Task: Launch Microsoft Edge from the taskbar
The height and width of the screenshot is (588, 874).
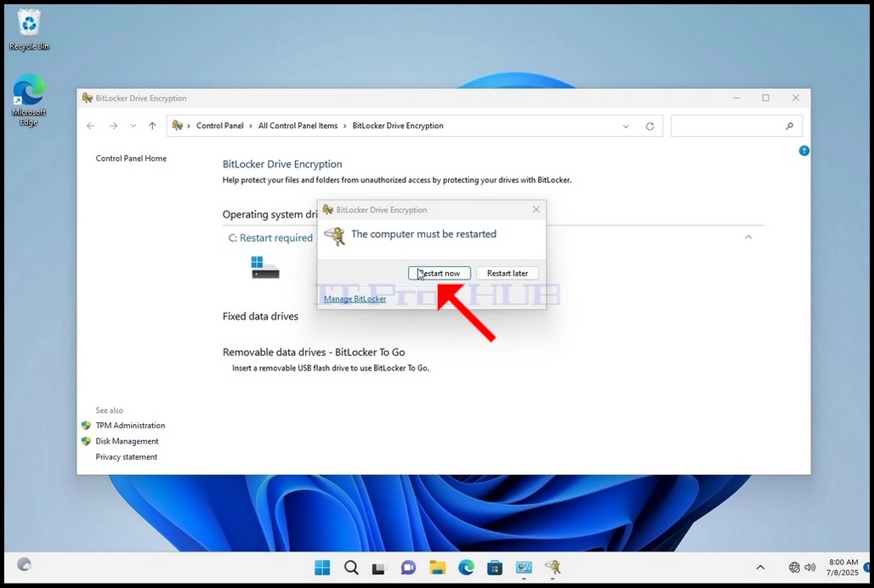Action: click(x=467, y=568)
